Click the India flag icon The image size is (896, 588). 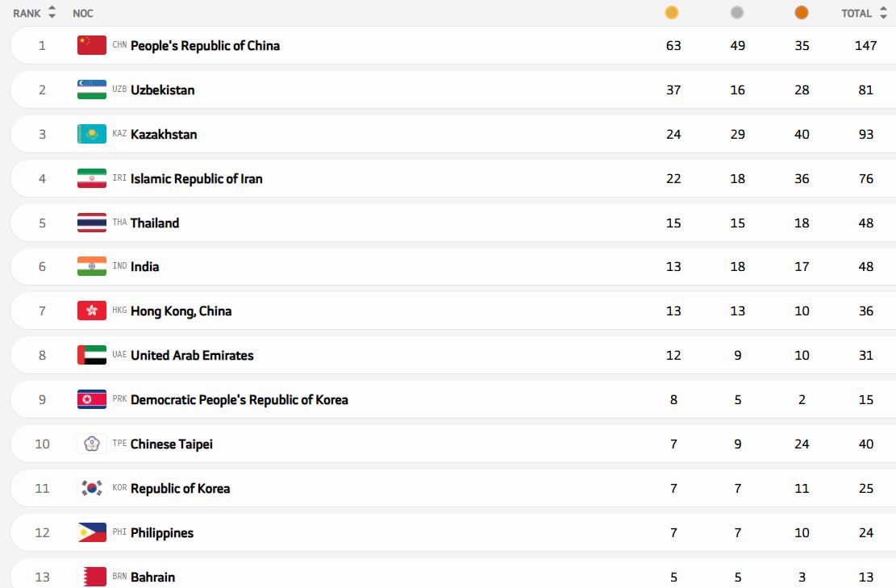[x=92, y=266]
